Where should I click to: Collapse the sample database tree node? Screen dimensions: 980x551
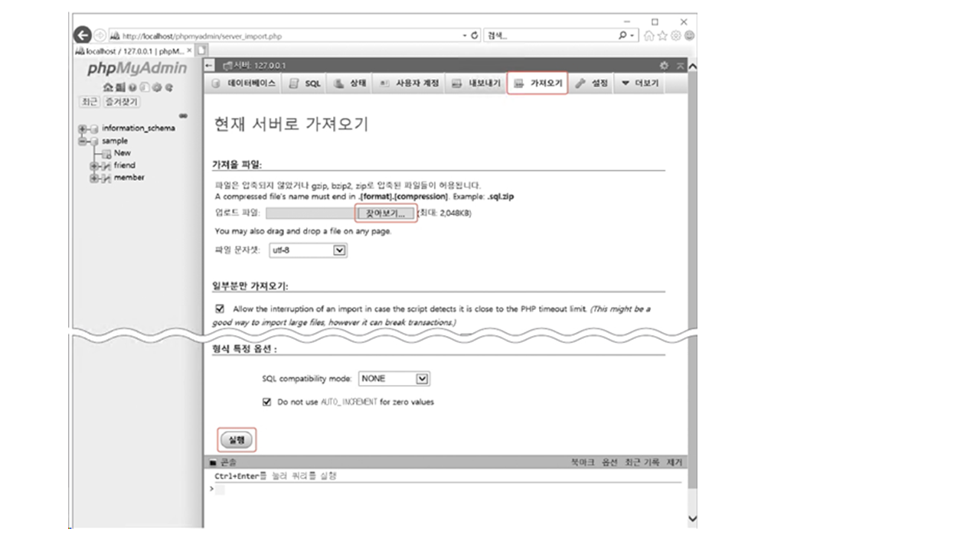pyautogui.click(x=81, y=142)
